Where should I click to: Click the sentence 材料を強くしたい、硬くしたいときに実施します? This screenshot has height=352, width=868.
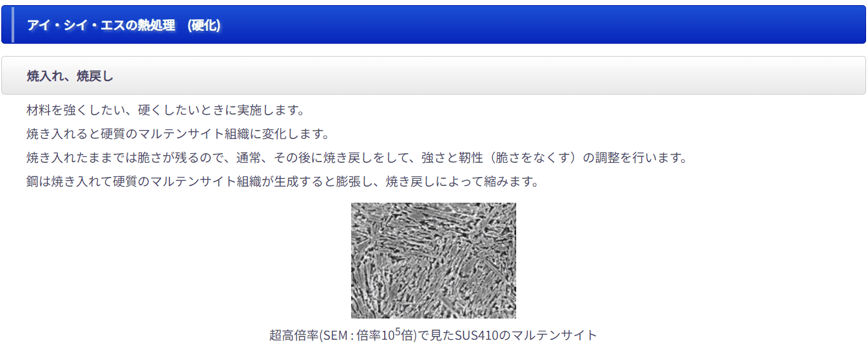[x=165, y=110]
